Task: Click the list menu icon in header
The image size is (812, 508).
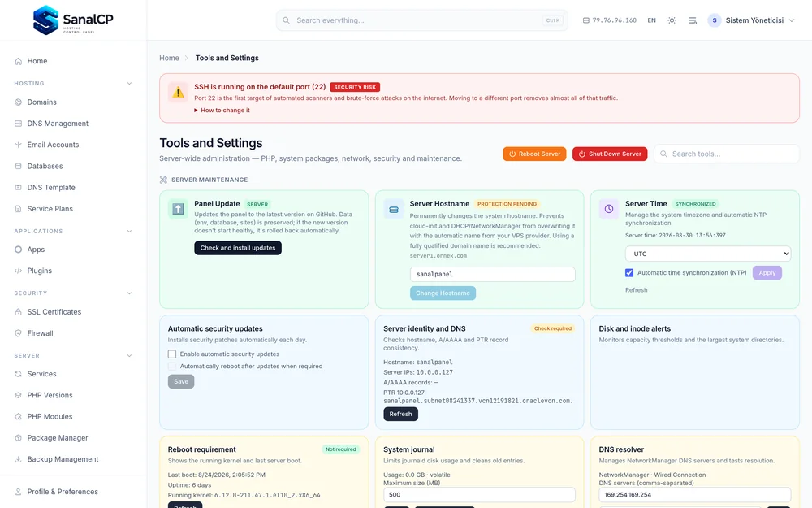Action: pyautogui.click(x=693, y=20)
